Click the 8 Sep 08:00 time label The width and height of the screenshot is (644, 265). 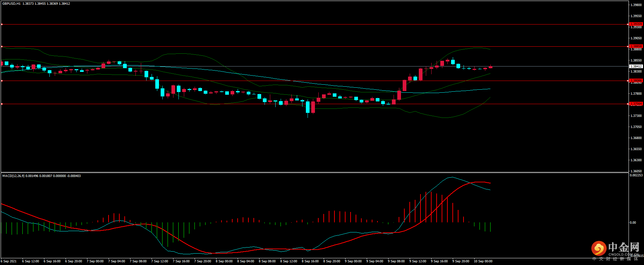tap(267, 261)
